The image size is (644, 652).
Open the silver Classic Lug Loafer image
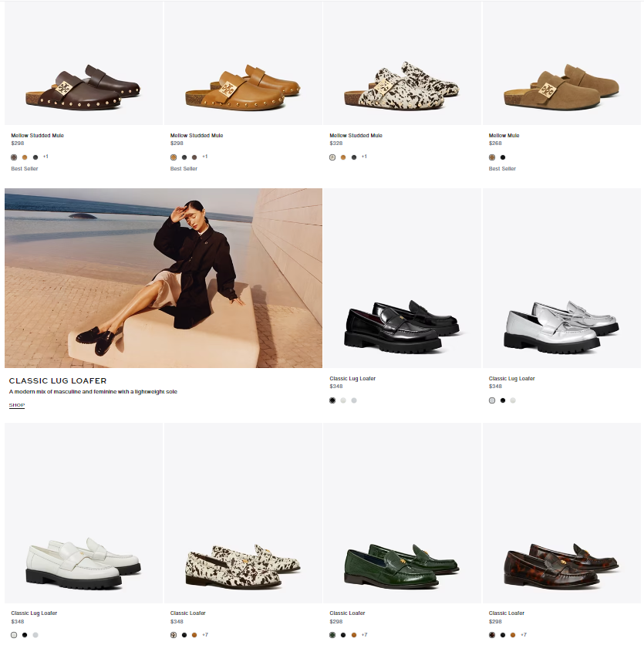561,279
